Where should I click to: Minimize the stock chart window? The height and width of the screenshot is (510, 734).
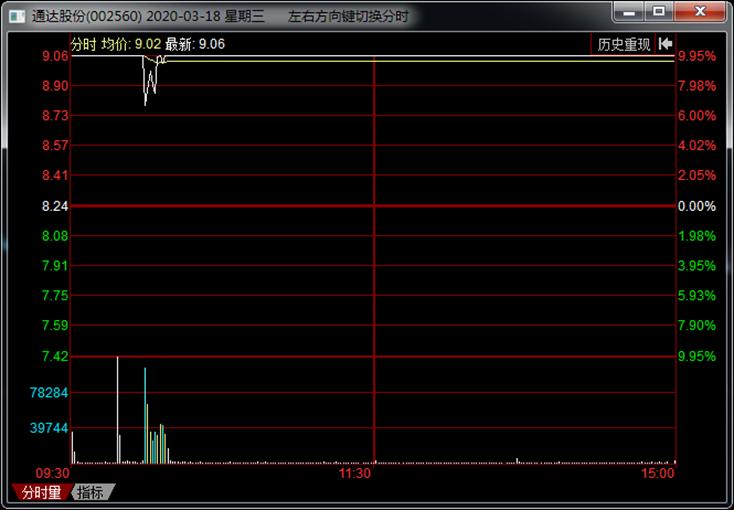click(x=630, y=12)
